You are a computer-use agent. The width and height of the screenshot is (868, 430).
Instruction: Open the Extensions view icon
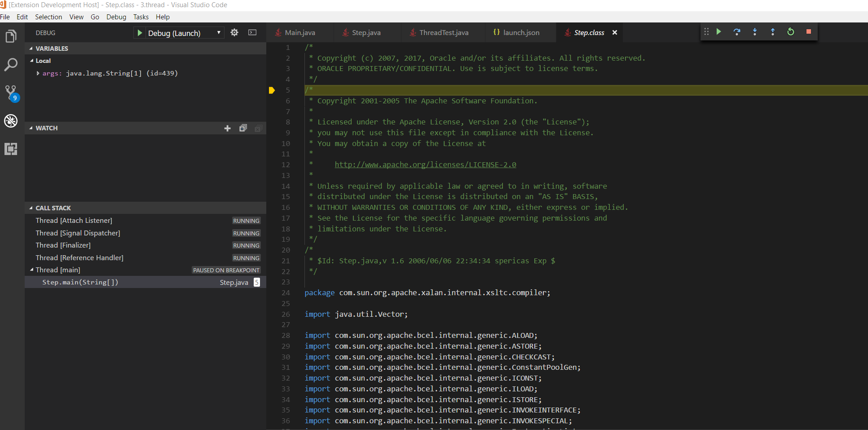click(11, 149)
